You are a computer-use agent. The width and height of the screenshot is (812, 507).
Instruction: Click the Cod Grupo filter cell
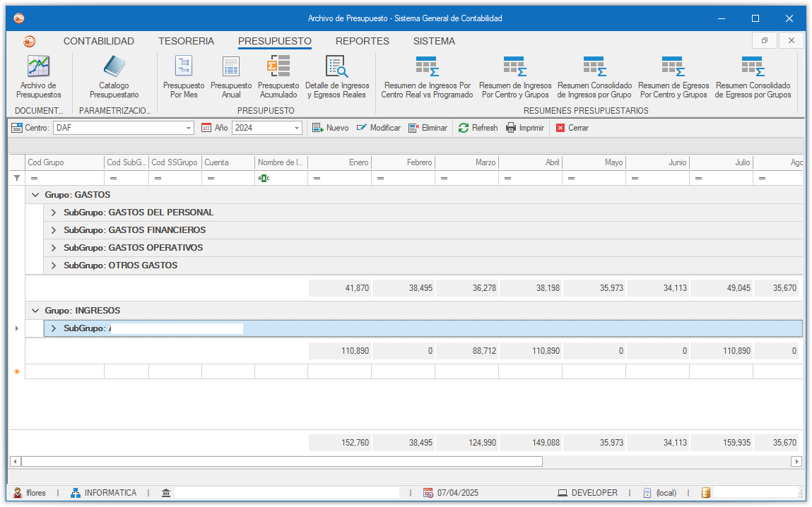coord(65,178)
